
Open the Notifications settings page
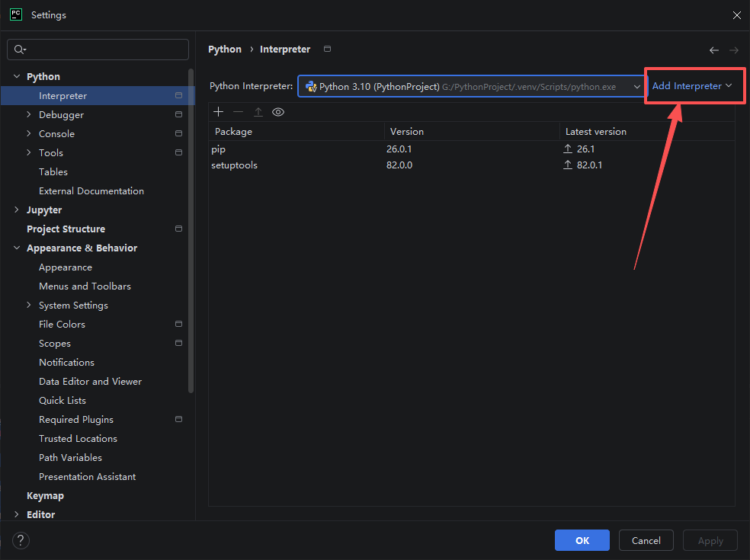tap(66, 362)
